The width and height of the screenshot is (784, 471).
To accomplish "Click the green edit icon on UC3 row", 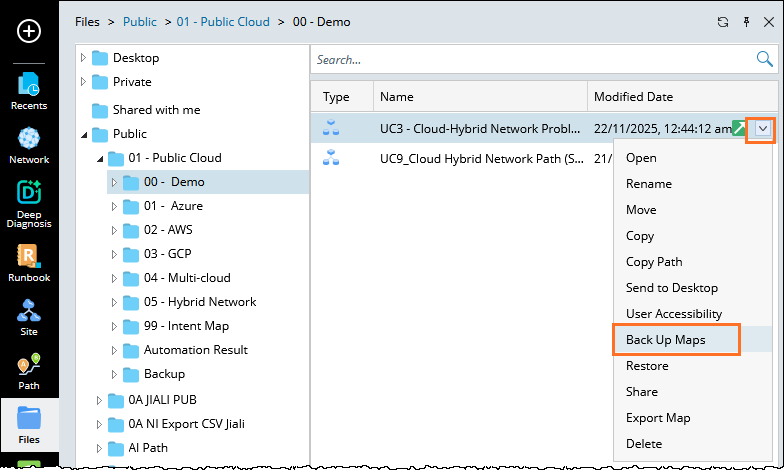I will coord(739,128).
